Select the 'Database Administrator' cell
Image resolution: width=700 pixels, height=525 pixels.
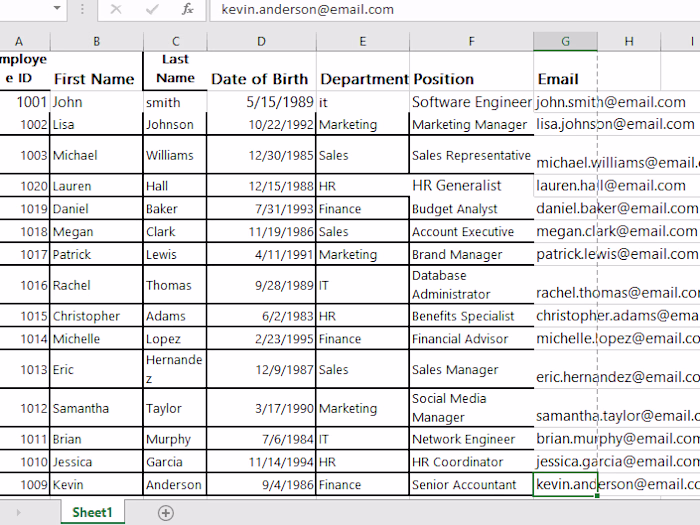coord(471,285)
